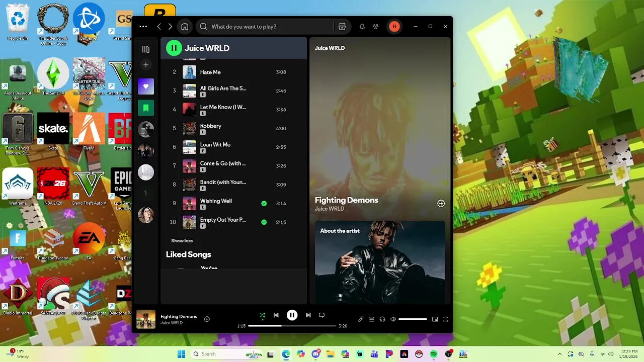This screenshot has width=644, height=362.
Task: Select Empty Out Your P... track
Action: coord(233,222)
